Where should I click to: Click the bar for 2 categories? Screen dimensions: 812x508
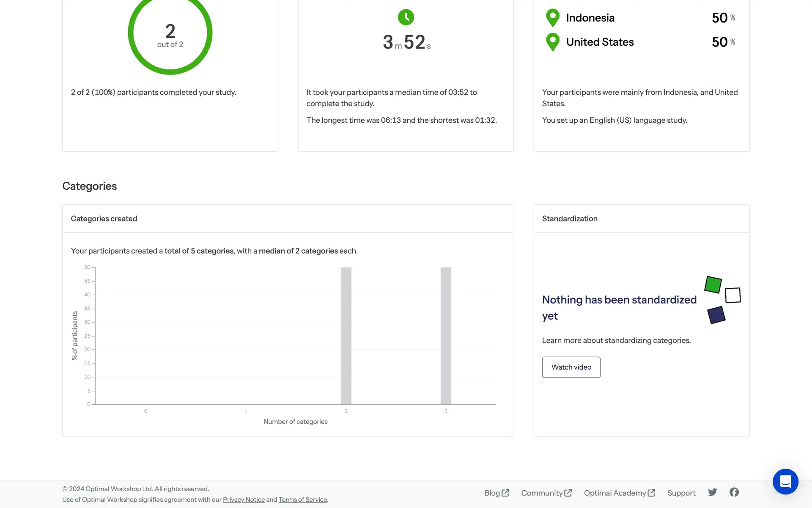point(346,335)
